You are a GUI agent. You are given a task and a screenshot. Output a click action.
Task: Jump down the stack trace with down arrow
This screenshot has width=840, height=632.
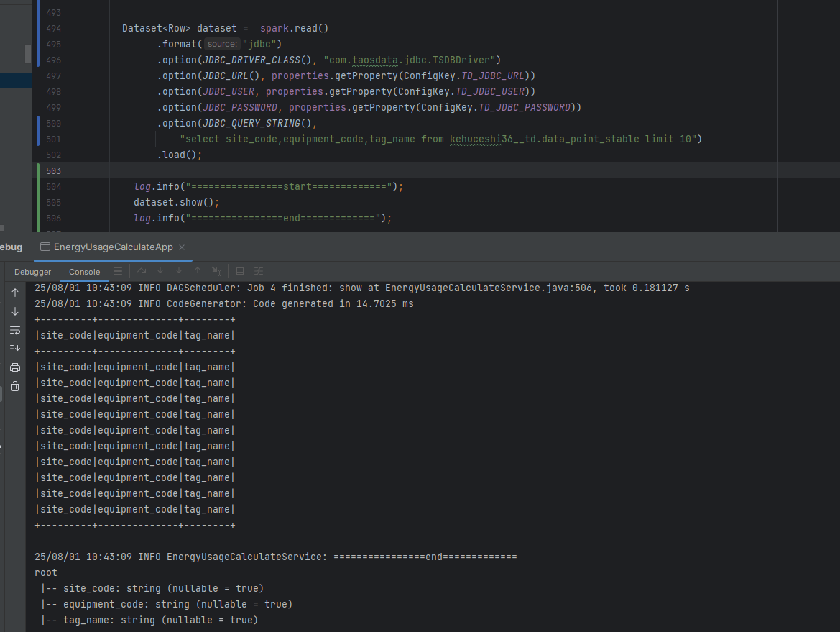(x=15, y=311)
